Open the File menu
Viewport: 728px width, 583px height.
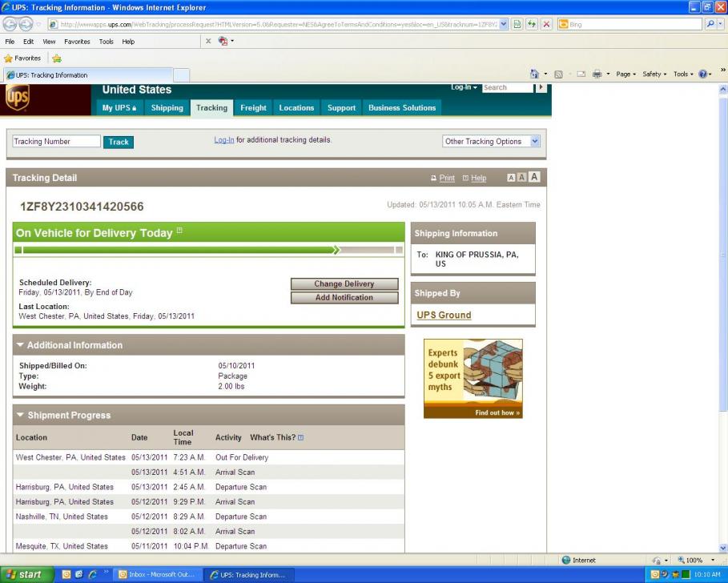10,42
